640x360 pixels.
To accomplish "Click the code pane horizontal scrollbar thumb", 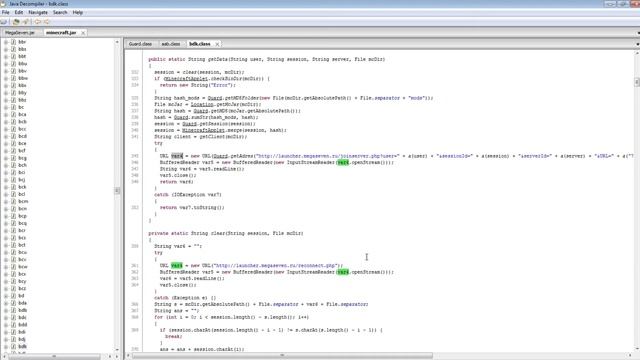I will (x=282, y=356).
